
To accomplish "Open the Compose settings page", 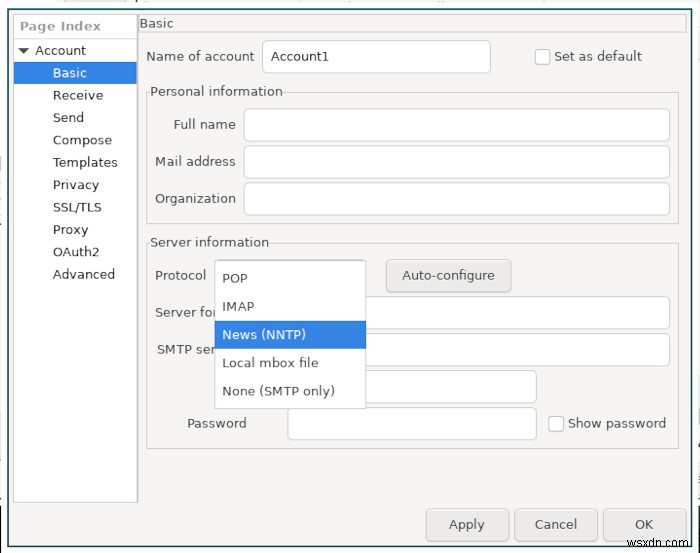I will (82, 140).
